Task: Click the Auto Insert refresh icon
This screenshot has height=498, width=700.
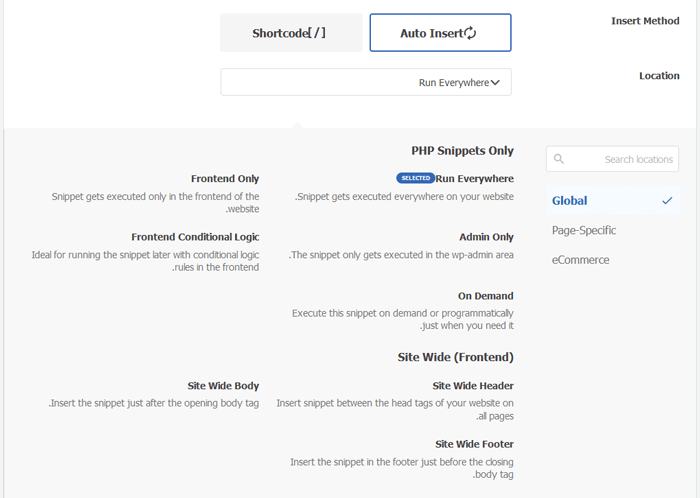Action: click(x=470, y=33)
